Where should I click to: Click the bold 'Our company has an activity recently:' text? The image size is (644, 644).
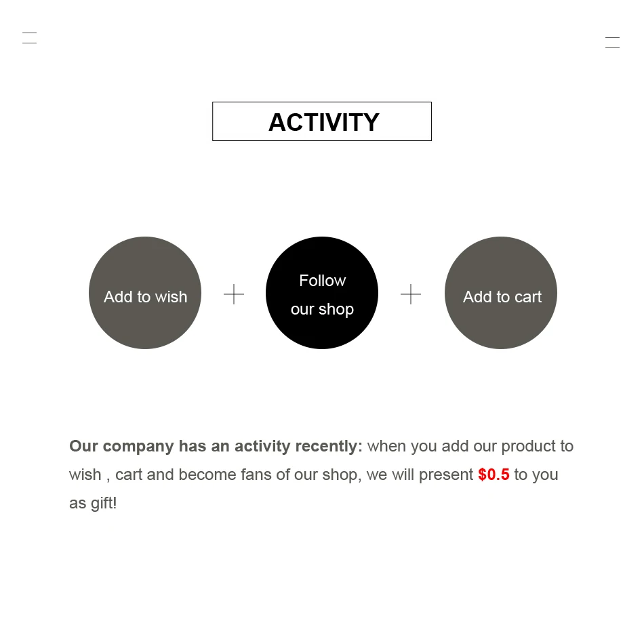216,447
